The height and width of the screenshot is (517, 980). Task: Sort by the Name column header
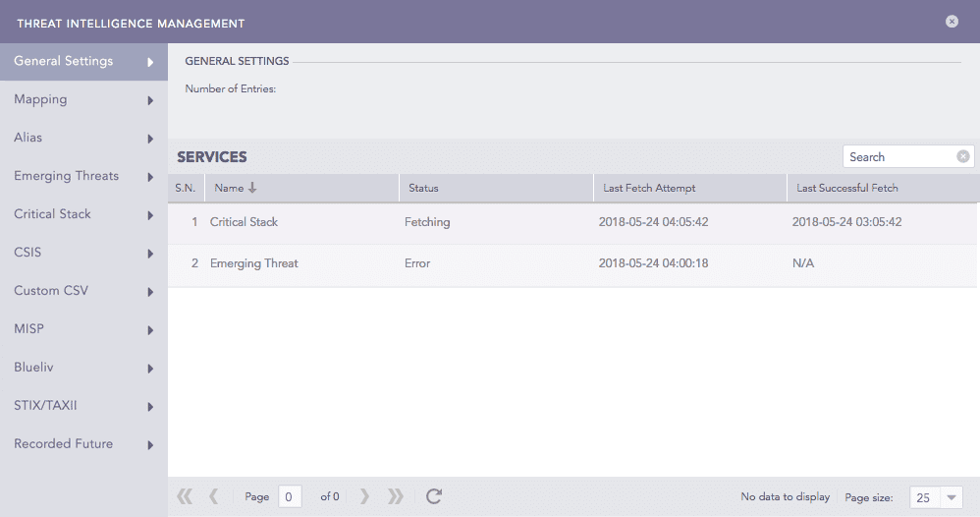[x=301, y=188]
